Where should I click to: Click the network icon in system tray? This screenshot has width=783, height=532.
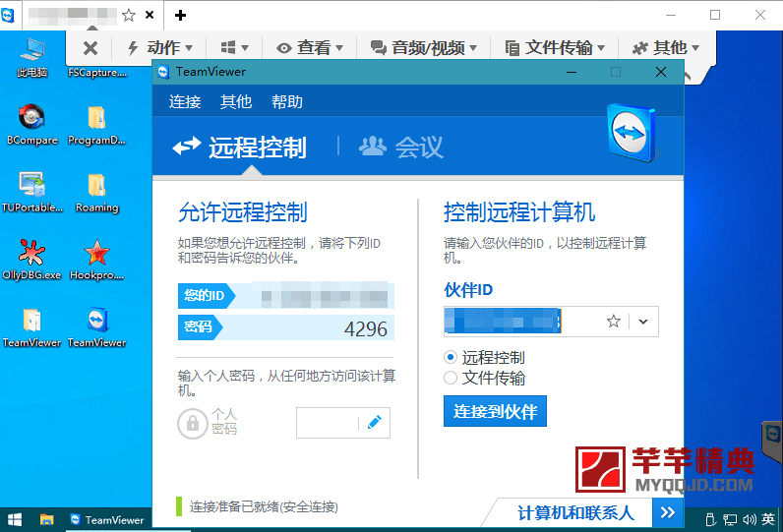pos(730,520)
